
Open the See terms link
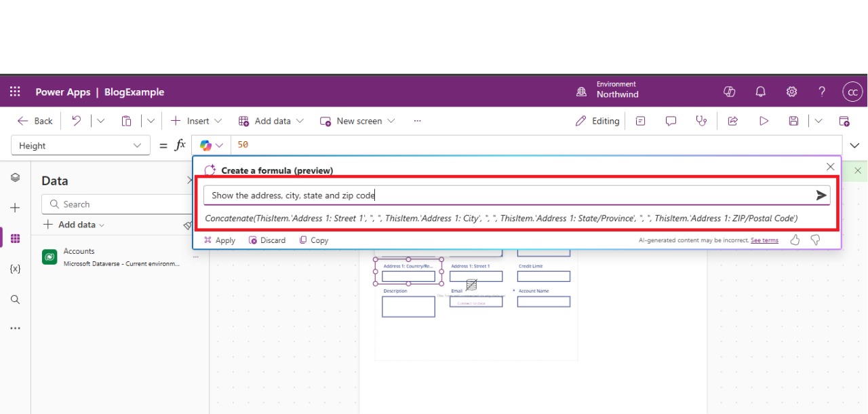[x=764, y=240]
